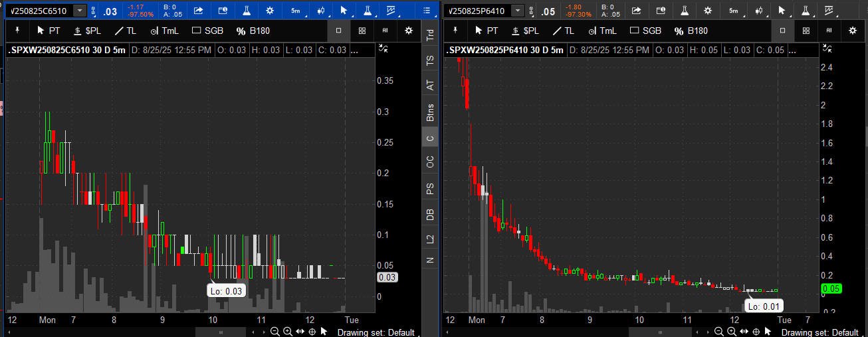Select TL trendline drawing tool in left chart
The image size is (868, 337).
pyautogui.click(x=125, y=31)
